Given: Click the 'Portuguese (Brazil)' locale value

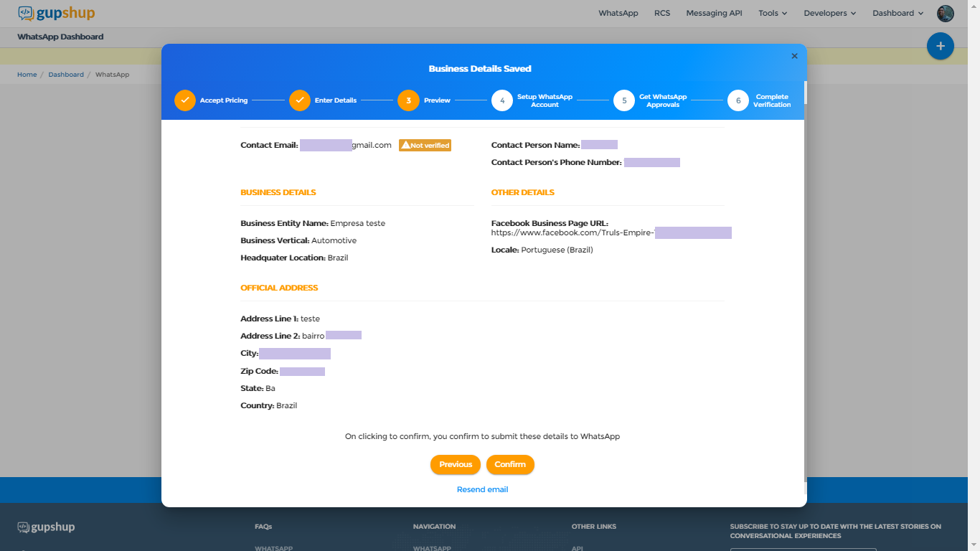Looking at the screenshot, I should click(x=557, y=250).
